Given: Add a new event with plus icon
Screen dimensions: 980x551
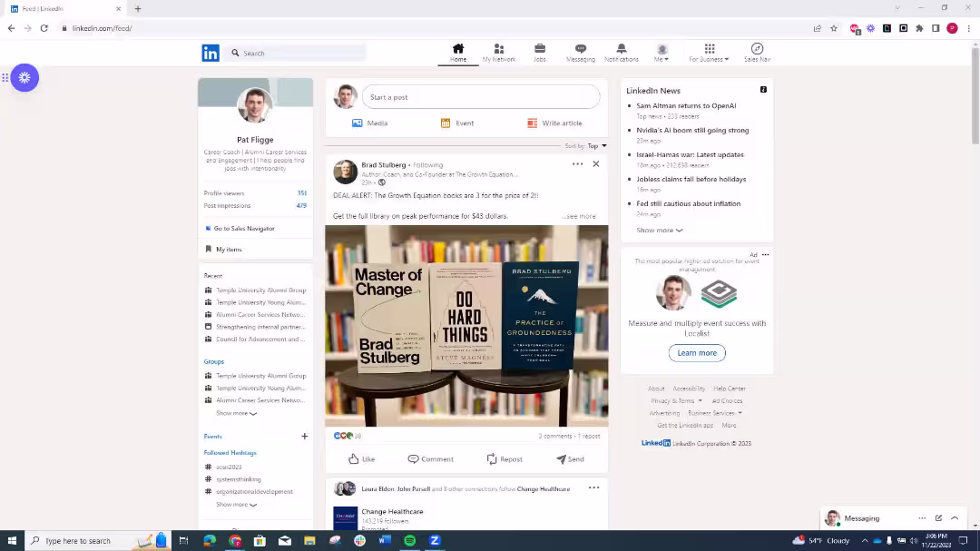Looking at the screenshot, I should point(304,437).
